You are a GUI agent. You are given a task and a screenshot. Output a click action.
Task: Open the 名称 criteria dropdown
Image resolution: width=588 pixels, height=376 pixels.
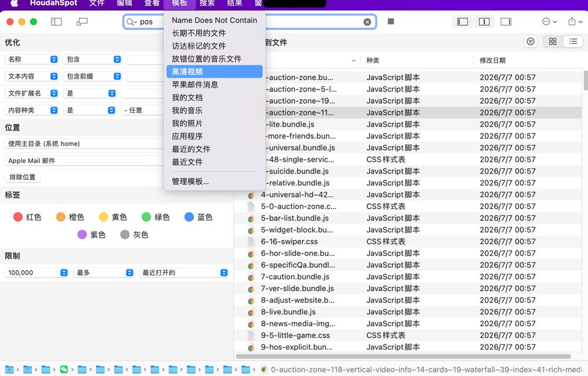point(32,59)
